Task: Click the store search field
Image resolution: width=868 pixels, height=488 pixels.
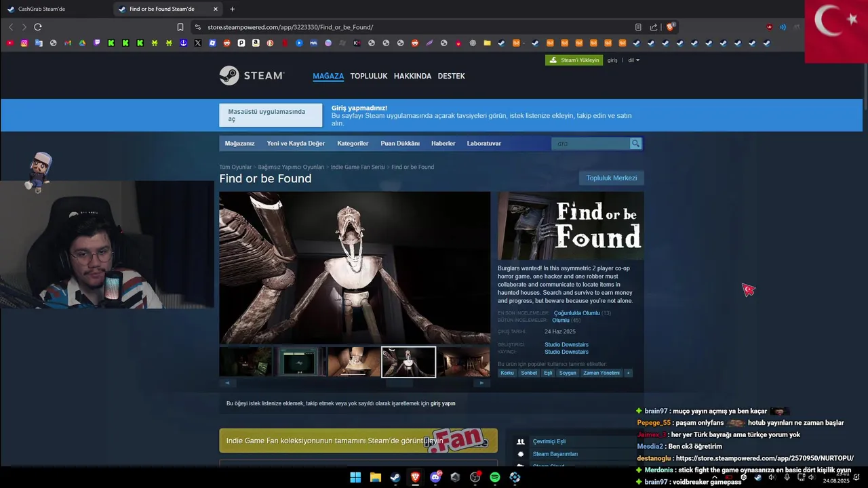Action: click(x=591, y=144)
